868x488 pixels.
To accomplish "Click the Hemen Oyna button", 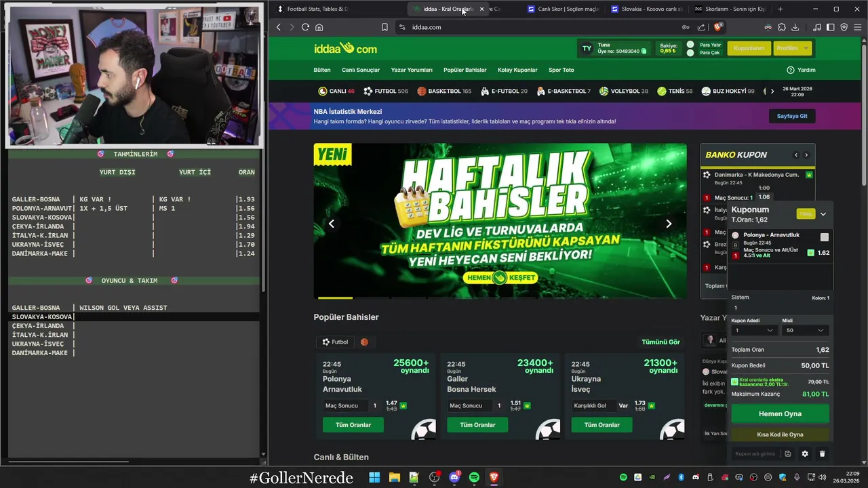I will pyautogui.click(x=780, y=413).
